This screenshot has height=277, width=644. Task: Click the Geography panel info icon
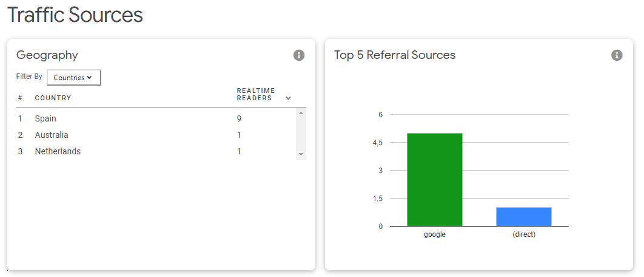[299, 55]
